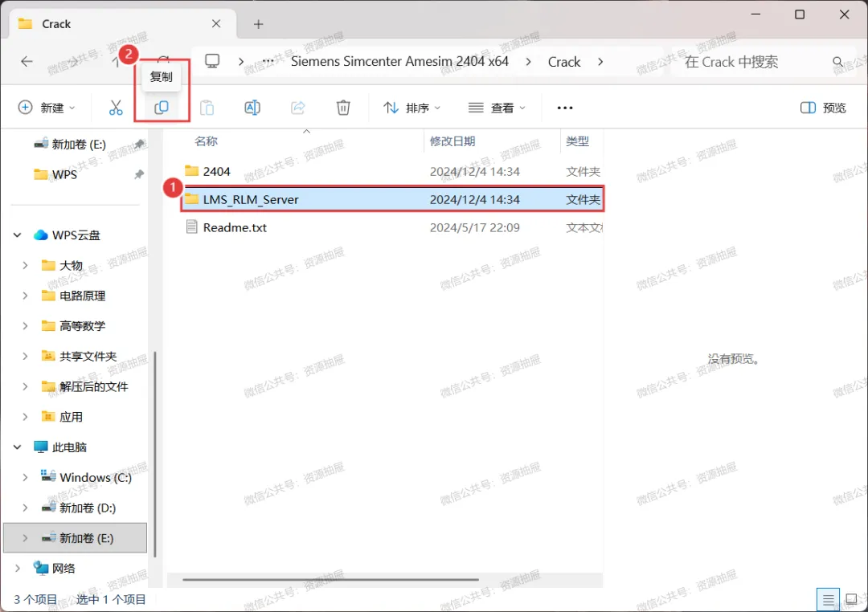Click the address bar ellipsis for hidden folders

(x=268, y=61)
